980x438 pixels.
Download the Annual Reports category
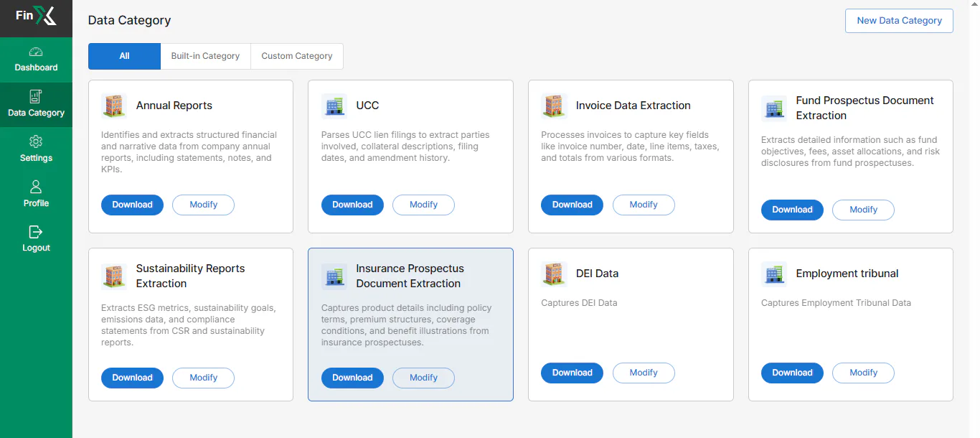[132, 205]
